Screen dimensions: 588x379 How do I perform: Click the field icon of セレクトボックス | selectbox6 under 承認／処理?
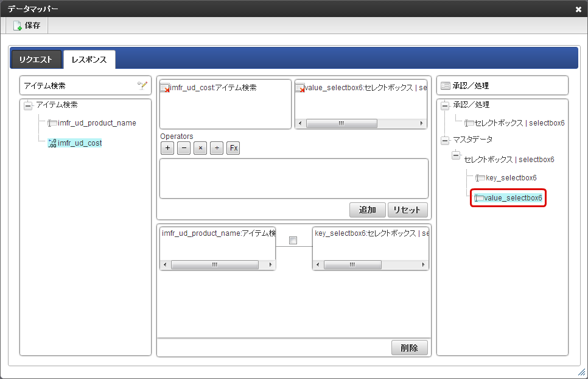(469, 123)
